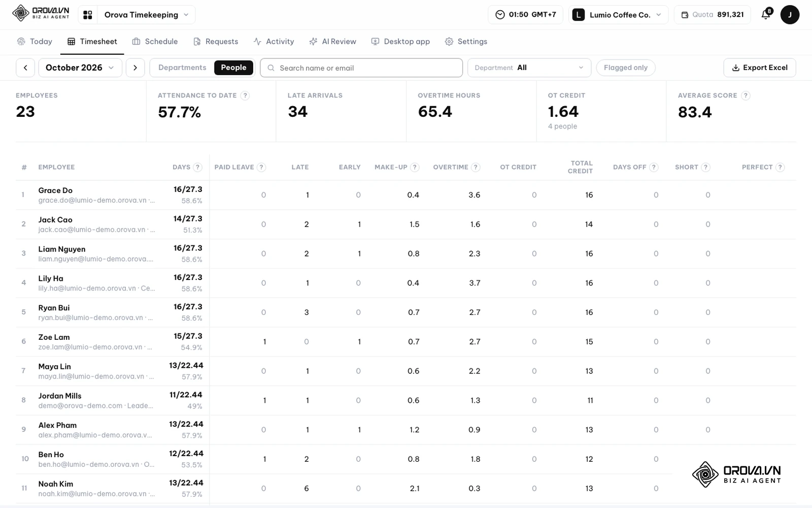
Task: Switch view to Departments
Action: tap(182, 68)
